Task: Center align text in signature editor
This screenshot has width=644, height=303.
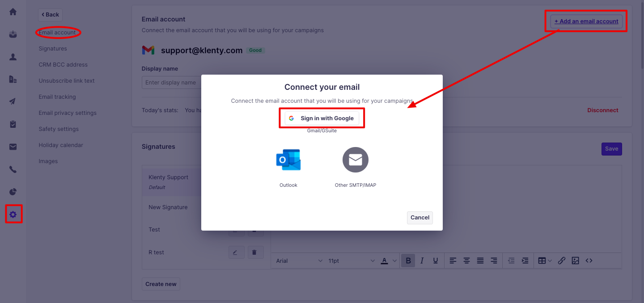Action: pos(466,261)
